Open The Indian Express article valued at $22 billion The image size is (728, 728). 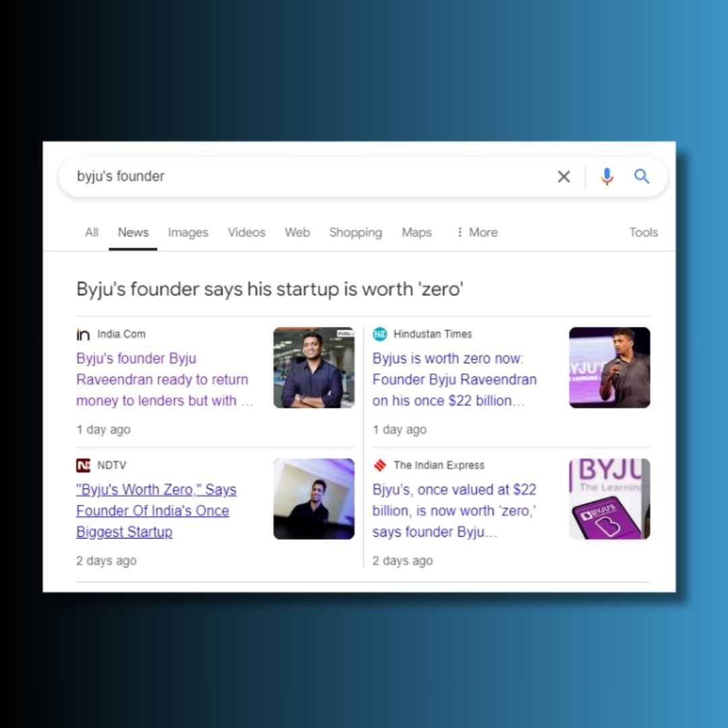pos(454,510)
